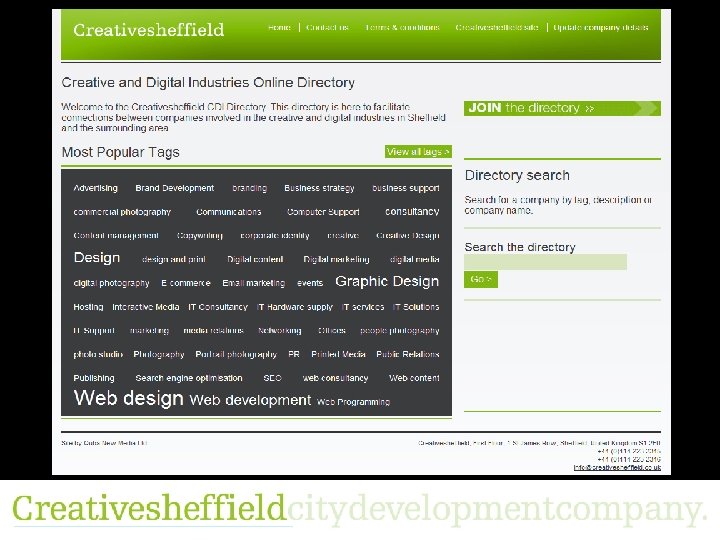Select the creative tag
Viewport: 720px width, 540px height.
[x=343, y=236]
